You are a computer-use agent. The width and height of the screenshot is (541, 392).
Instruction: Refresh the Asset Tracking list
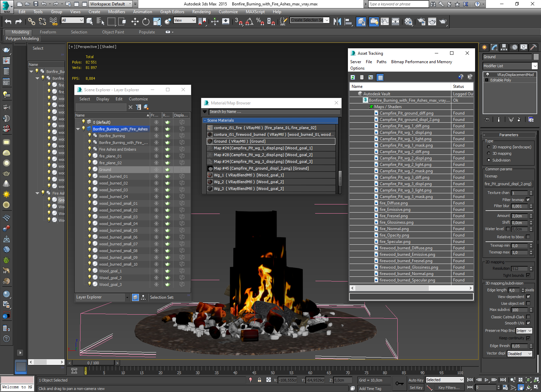(x=353, y=77)
